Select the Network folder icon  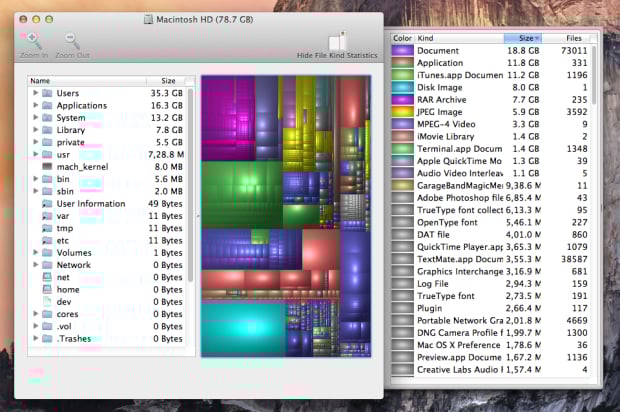pos(48,264)
